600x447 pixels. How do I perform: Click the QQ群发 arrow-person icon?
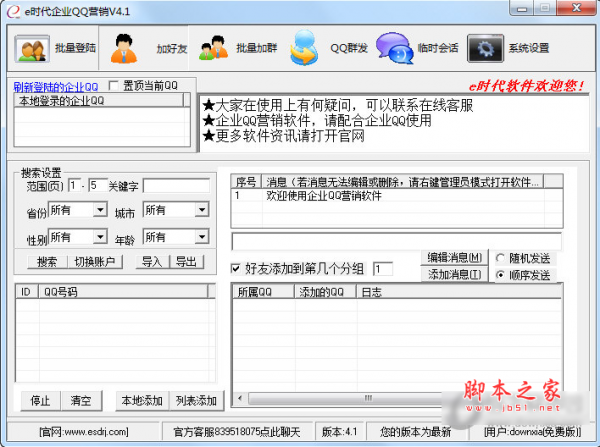pos(304,47)
